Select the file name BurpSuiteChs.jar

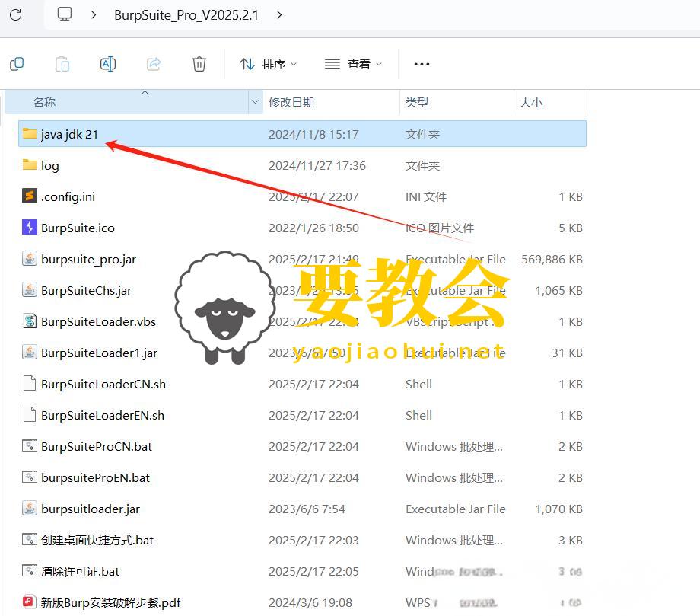pyautogui.click(x=86, y=291)
